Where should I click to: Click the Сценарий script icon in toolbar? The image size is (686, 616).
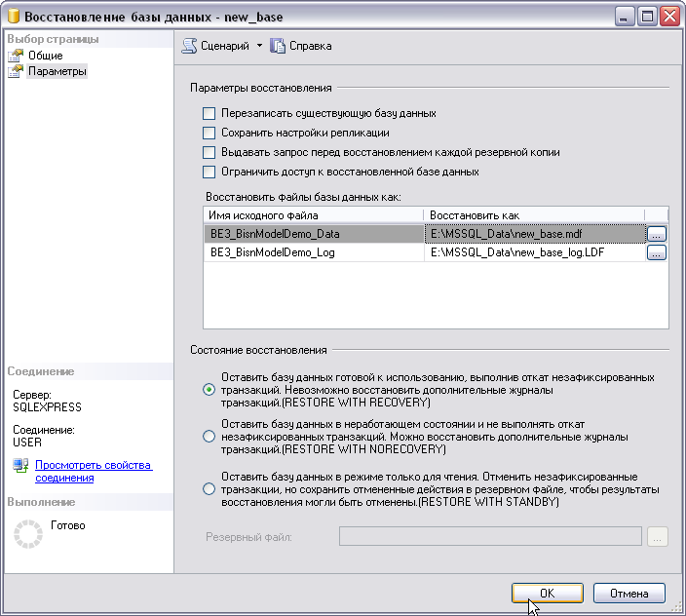point(190,46)
